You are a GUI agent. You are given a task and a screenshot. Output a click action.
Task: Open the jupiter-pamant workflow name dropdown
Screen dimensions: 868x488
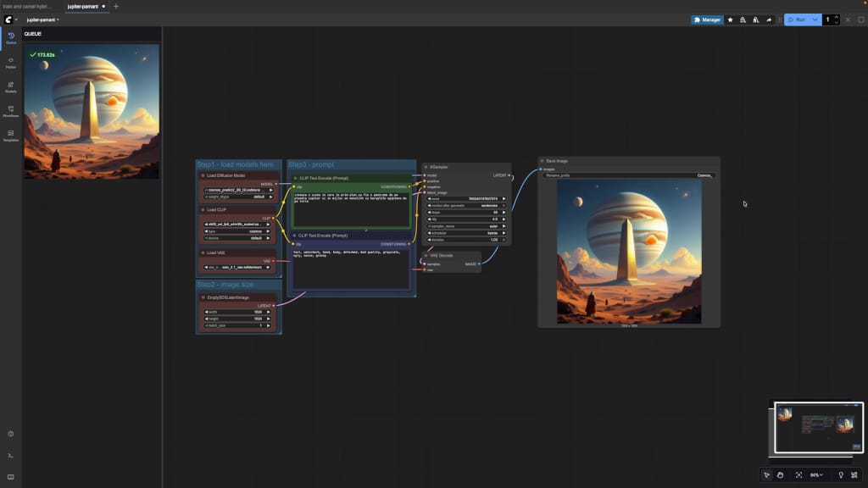pyautogui.click(x=42, y=19)
